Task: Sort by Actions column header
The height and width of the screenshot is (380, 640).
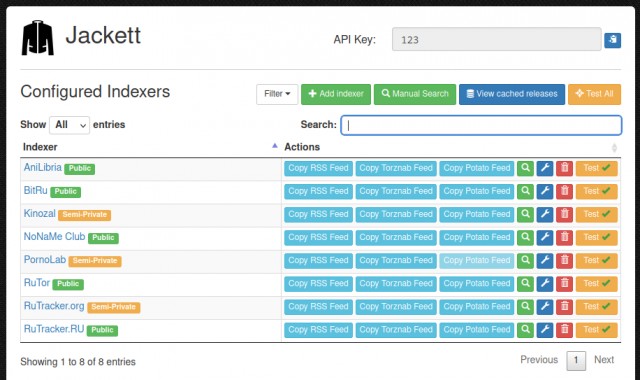Action: [x=451, y=147]
